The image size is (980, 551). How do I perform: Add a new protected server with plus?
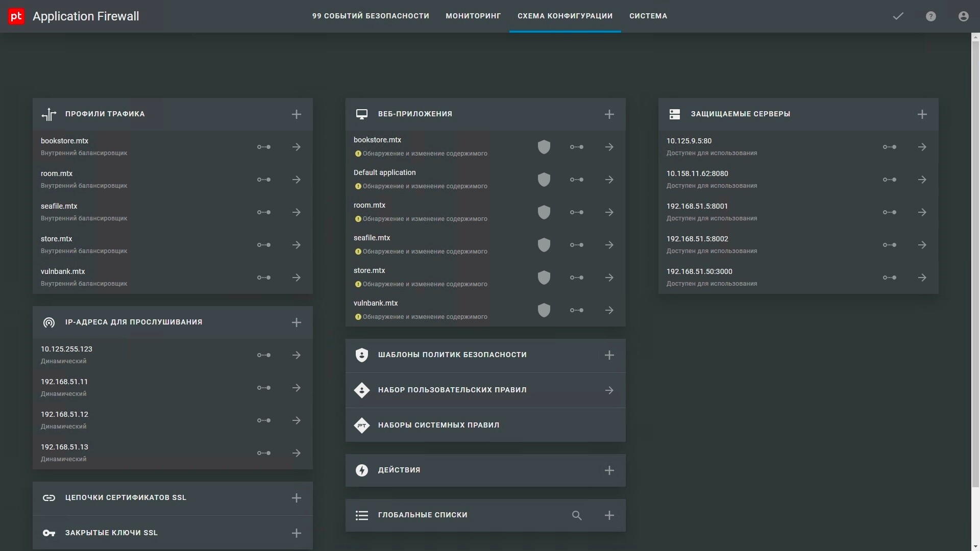click(x=922, y=114)
